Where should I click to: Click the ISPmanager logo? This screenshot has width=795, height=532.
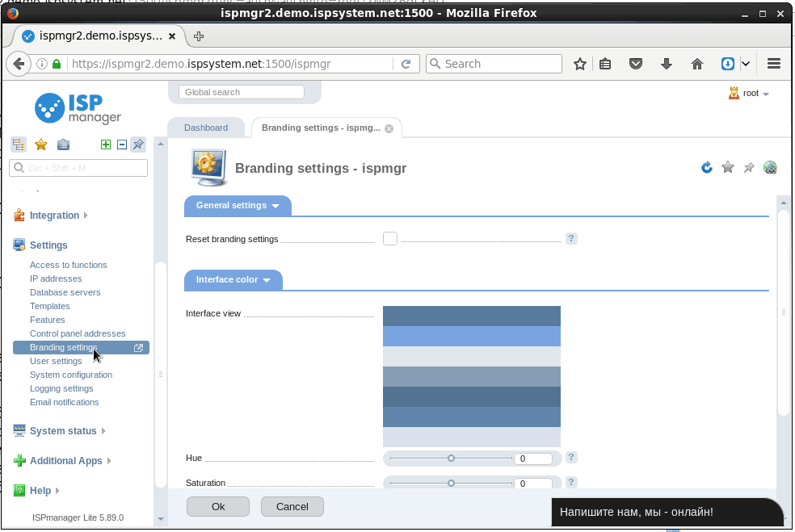tap(78, 108)
